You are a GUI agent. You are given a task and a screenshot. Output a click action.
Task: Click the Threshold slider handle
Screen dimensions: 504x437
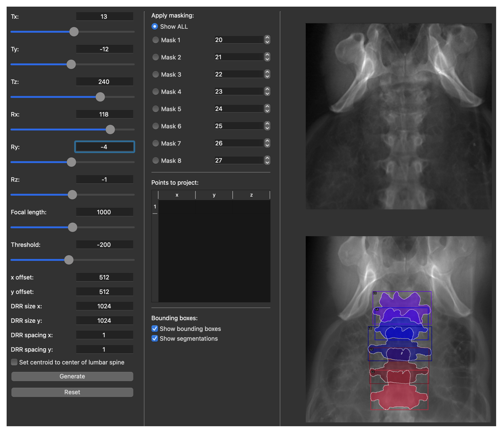69,260
